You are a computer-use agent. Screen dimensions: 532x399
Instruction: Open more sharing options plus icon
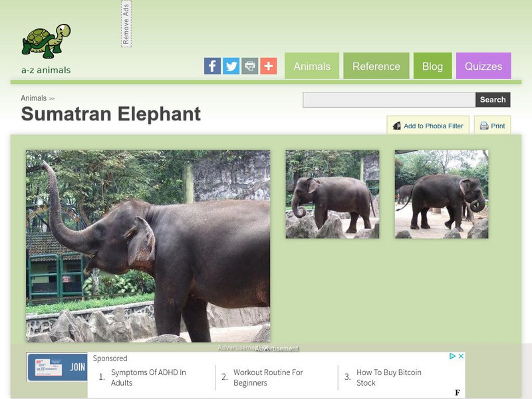[269, 66]
